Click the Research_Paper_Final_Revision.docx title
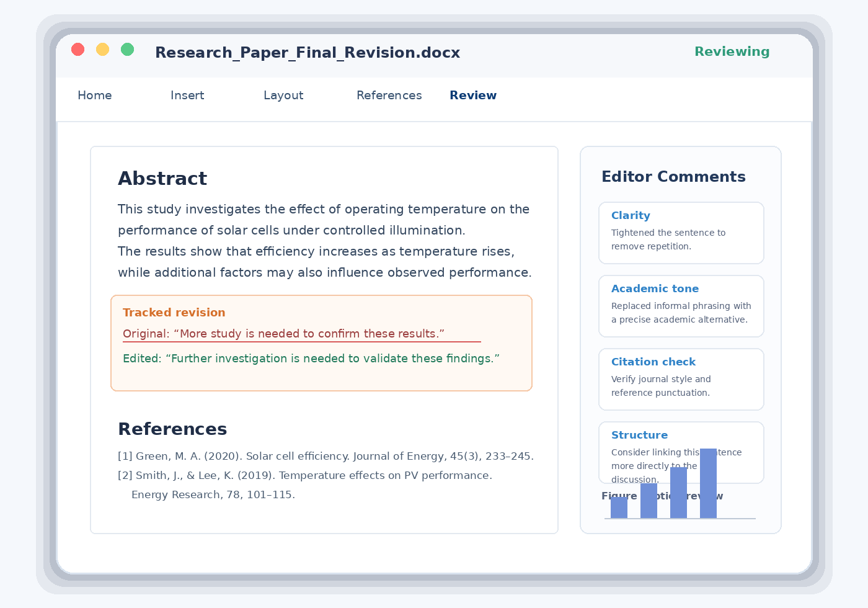Image resolution: width=868 pixels, height=608 pixels. [x=308, y=53]
